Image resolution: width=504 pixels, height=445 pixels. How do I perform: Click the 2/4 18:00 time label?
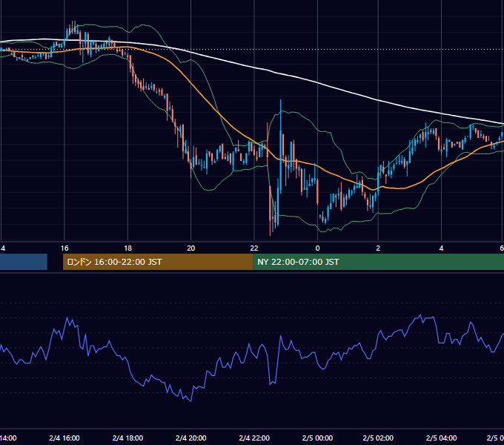pyautogui.click(x=127, y=438)
